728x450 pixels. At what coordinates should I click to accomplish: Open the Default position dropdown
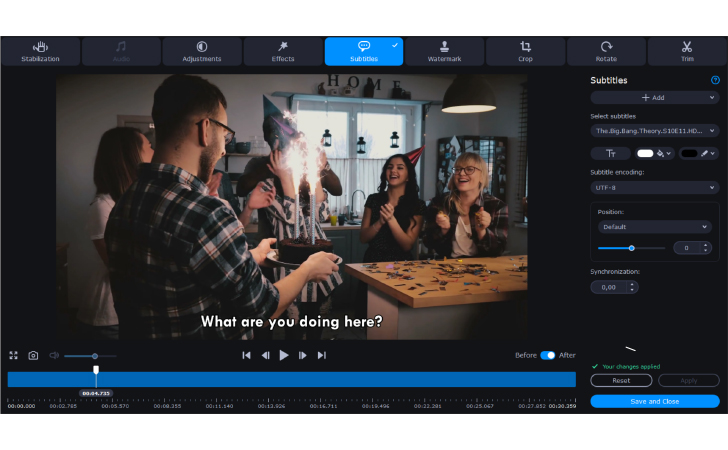click(655, 227)
